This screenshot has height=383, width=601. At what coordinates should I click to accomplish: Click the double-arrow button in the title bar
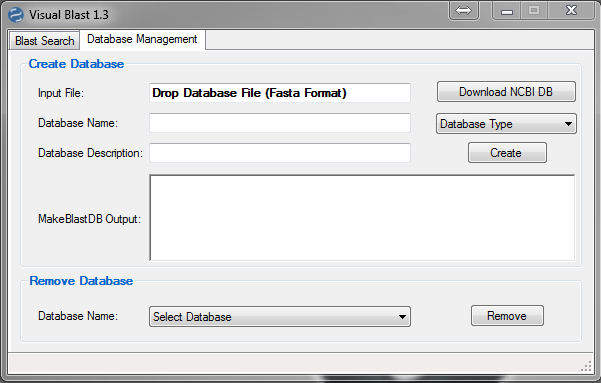coord(463,10)
